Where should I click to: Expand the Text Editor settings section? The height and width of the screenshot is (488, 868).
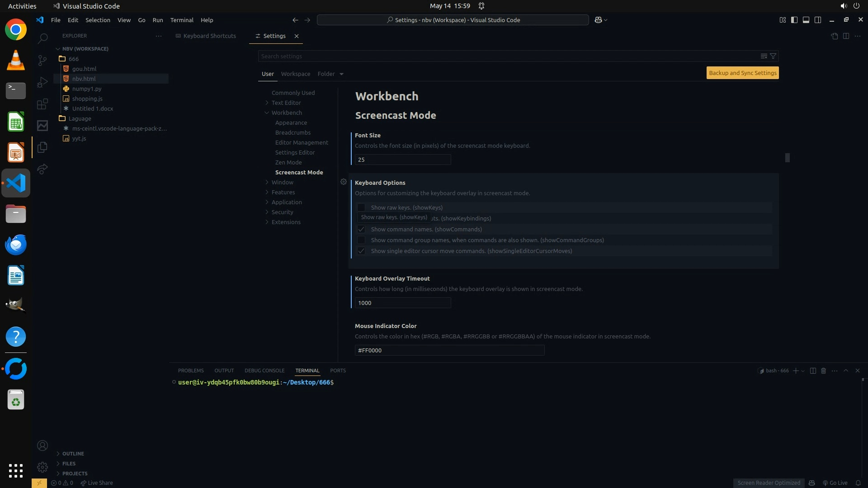[x=286, y=103]
